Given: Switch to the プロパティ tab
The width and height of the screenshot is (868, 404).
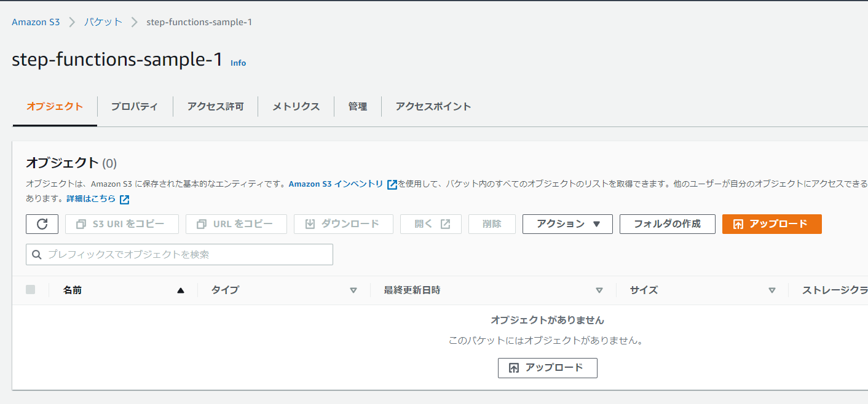Looking at the screenshot, I should [135, 106].
